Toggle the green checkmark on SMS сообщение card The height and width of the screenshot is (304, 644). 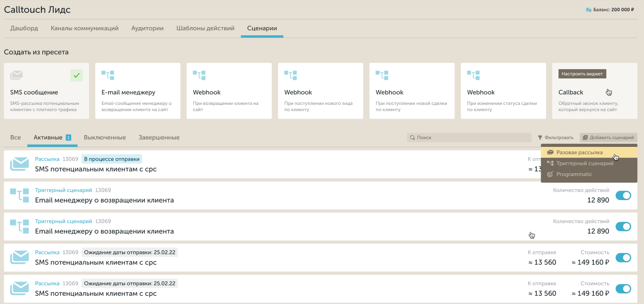pyautogui.click(x=76, y=75)
